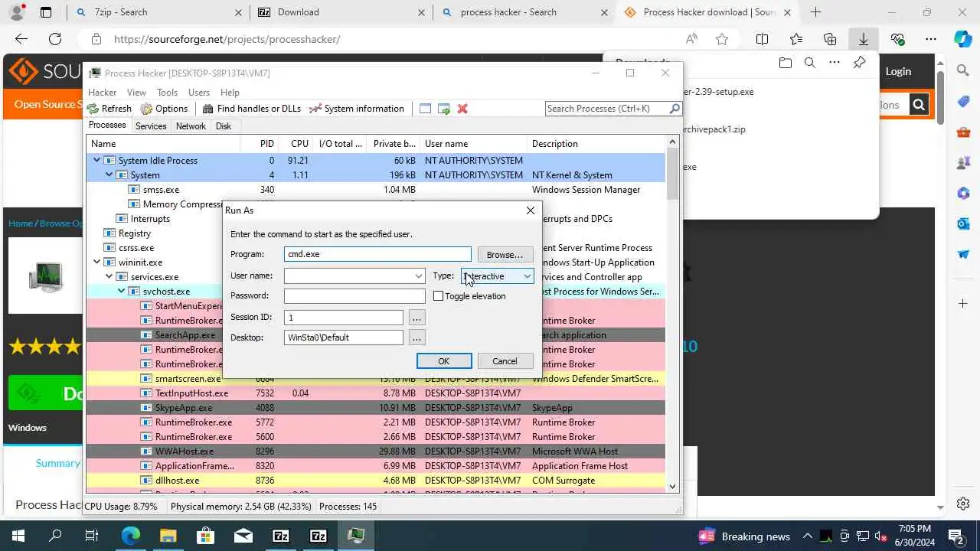
Task: Collapse the System Idle Process tree node
Action: pyautogui.click(x=96, y=160)
